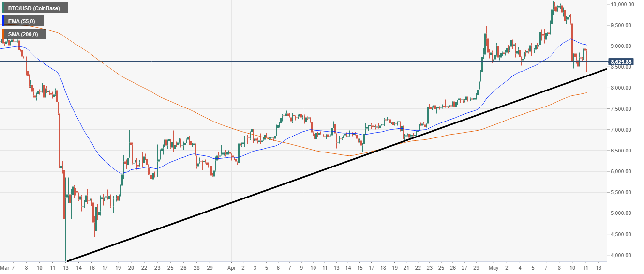Click the 6,500.00 price axis label

623,151
